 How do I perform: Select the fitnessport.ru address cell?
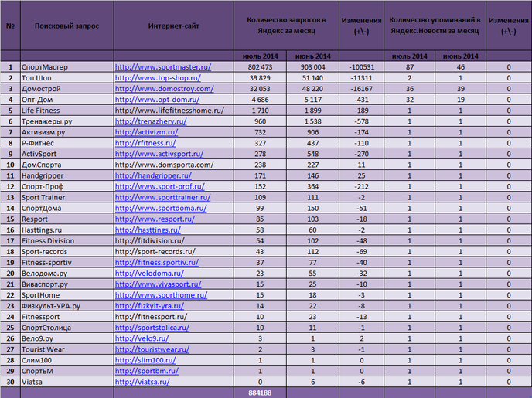pyautogui.click(x=174, y=317)
